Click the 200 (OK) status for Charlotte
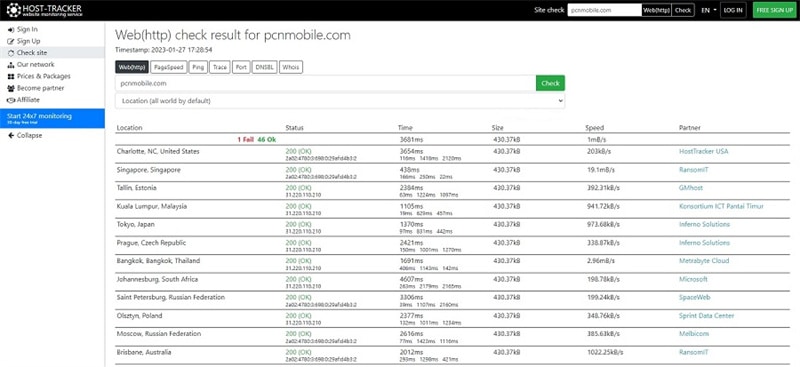 click(x=298, y=152)
